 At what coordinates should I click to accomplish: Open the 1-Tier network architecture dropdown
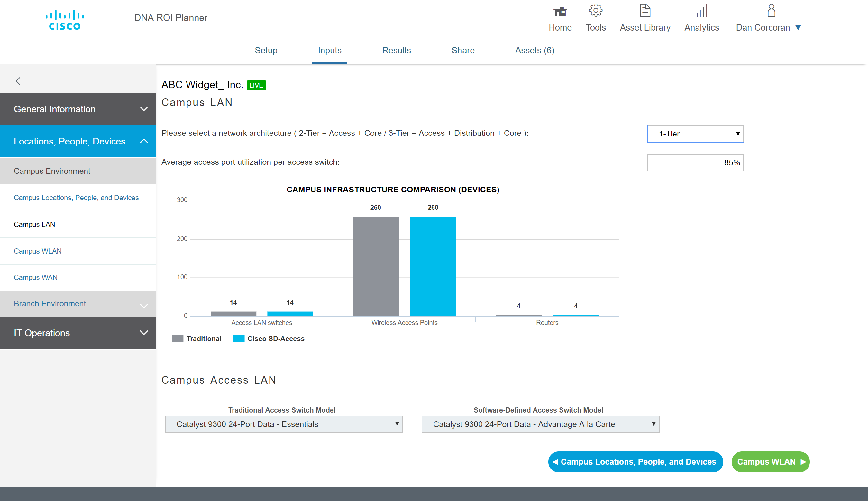pyautogui.click(x=695, y=134)
